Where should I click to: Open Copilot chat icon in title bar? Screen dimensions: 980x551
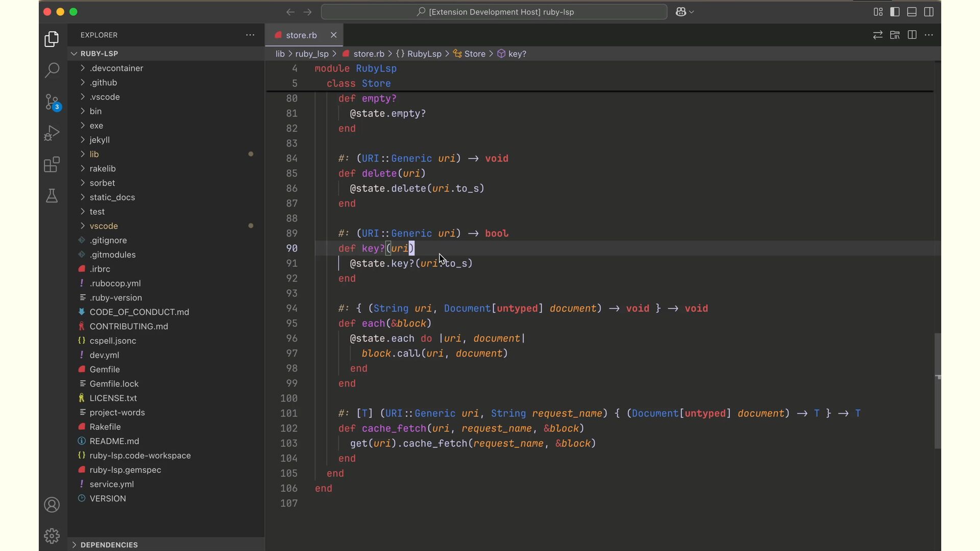(681, 12)
